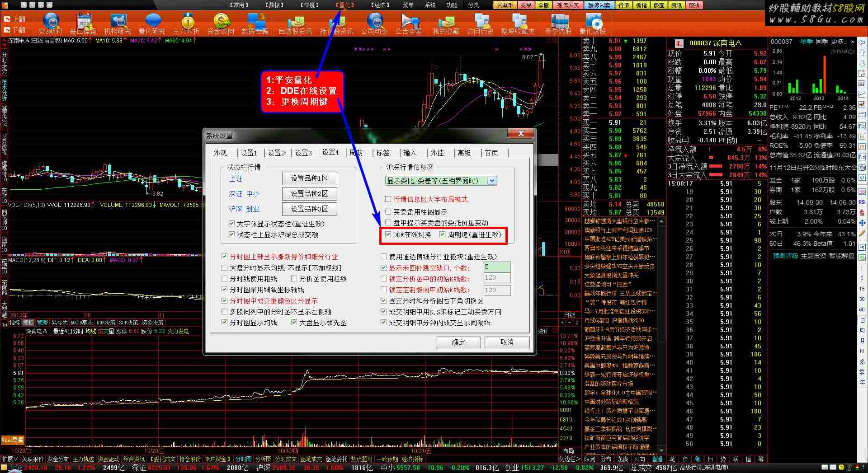
Task: Click the 涨停闪买 button
Action: point(568,5)
